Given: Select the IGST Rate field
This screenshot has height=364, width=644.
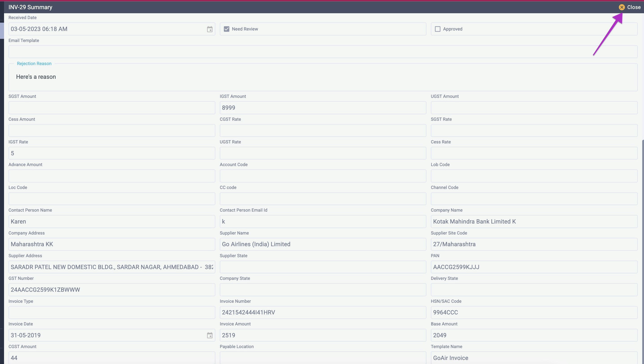Looking at the screenshot, I should click(112, 153).
